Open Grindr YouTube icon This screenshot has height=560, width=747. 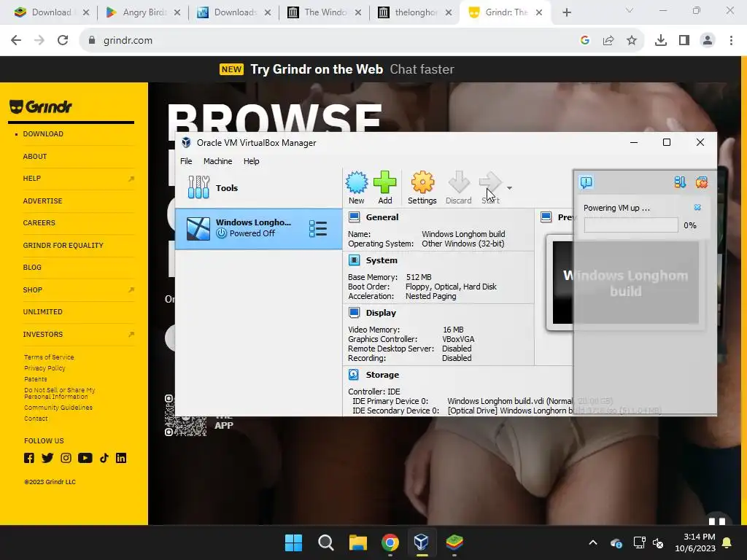click(x=85, y=458)
